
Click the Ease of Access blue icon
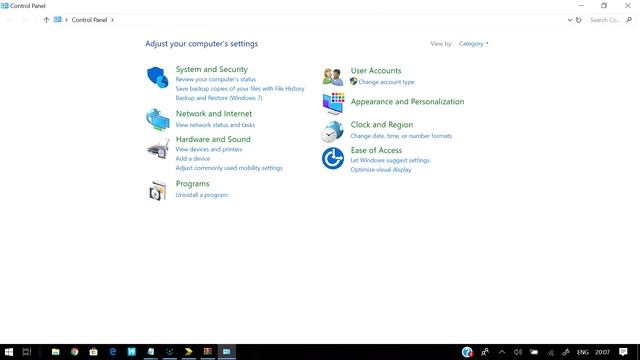tap(333, 158)
